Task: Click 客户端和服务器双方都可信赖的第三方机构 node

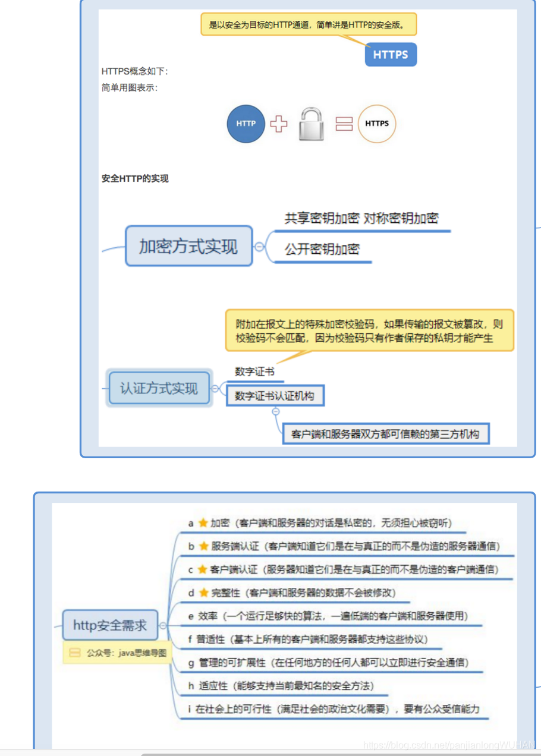Action: 386,434
